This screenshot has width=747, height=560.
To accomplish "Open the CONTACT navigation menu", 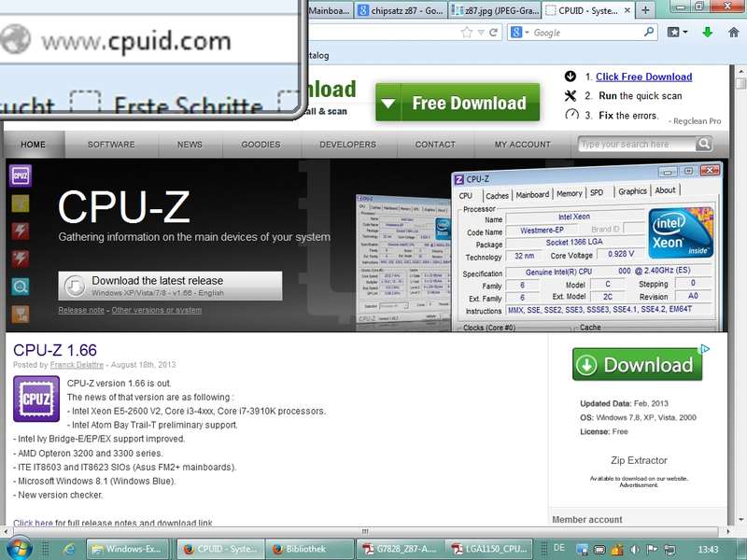I will pos(435,145).
